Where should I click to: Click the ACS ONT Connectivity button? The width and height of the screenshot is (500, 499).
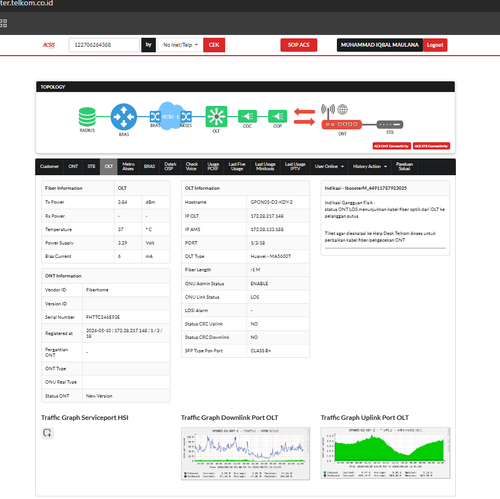tap(392, 146)
